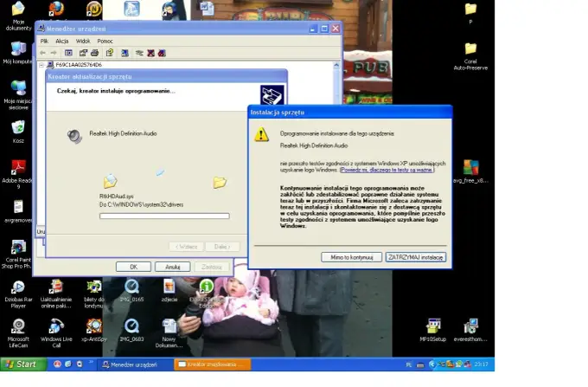Open Corel Paint Shop Pro desktop shortcut

point(17,255)
